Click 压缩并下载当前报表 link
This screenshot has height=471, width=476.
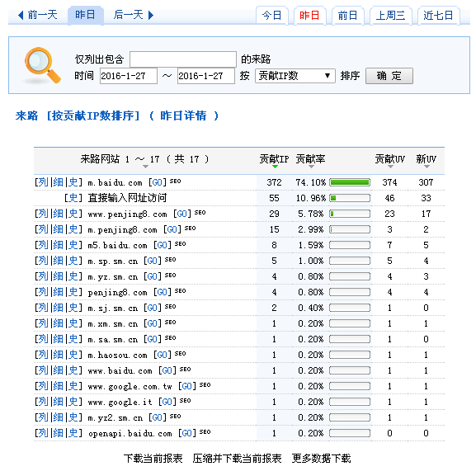(x=237, y=459)
